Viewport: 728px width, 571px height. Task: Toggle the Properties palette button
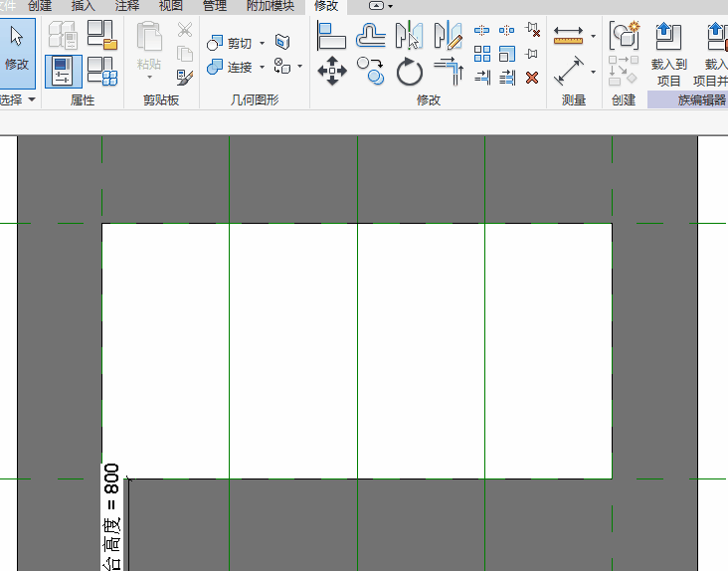[63, 71]
